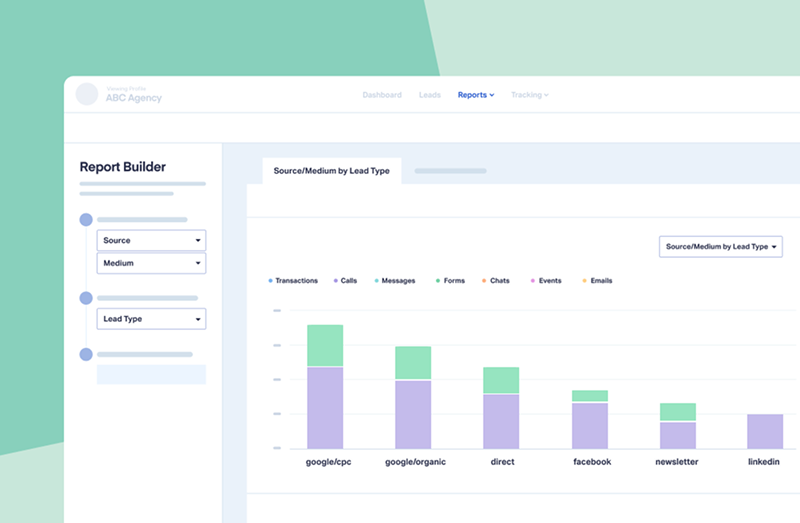Toggle the Messages legend item
Viewport: 800px width, 523px height.
coord(395,281)
